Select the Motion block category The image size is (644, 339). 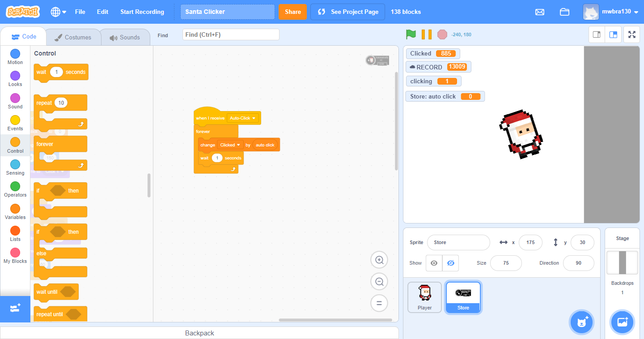(15, 57)
